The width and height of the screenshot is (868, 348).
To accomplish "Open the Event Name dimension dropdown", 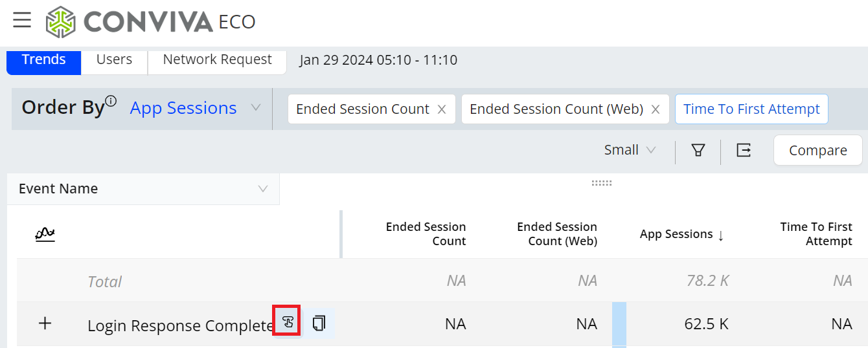I will coord(143,189).
